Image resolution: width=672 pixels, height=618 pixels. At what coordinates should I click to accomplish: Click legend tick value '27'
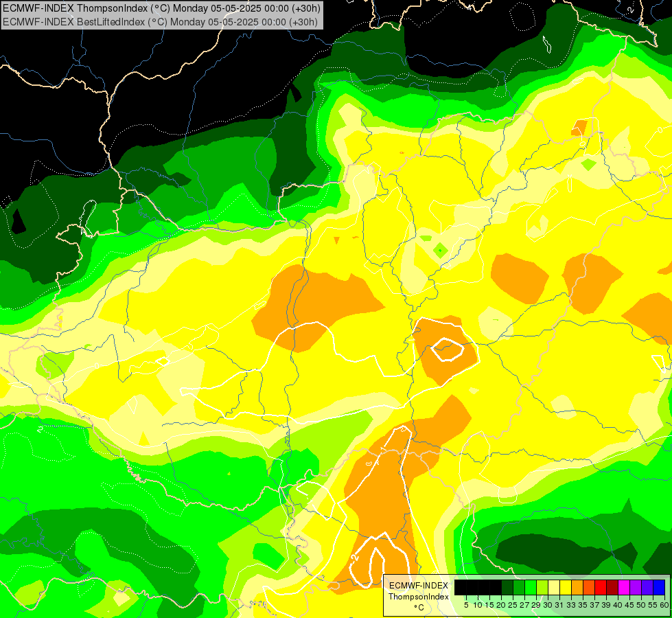[x=524, y=605]
